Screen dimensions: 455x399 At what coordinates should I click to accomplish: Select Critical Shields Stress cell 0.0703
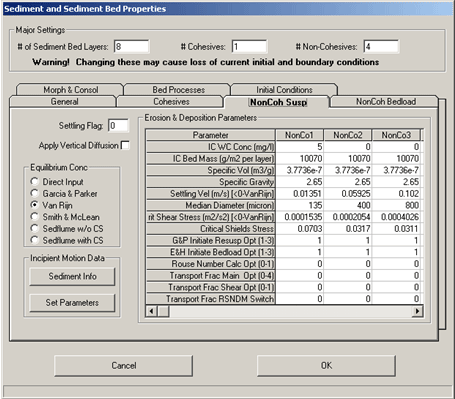click(x=299, y=229)
